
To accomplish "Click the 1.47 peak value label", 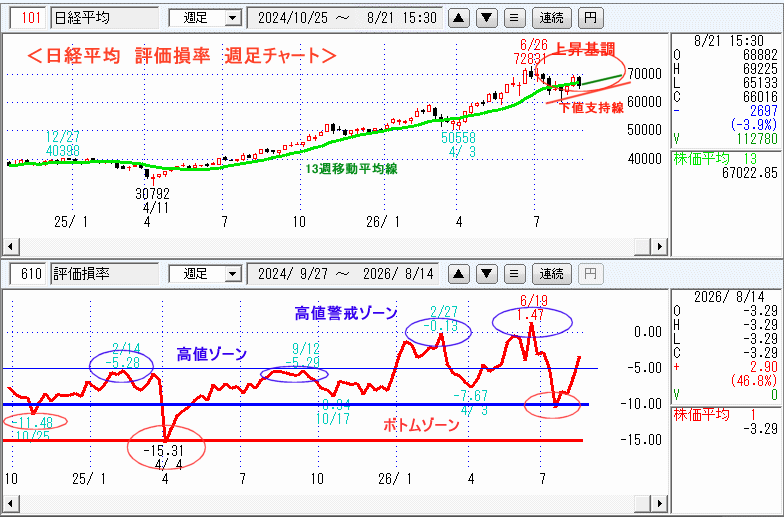I will point(530,315).
